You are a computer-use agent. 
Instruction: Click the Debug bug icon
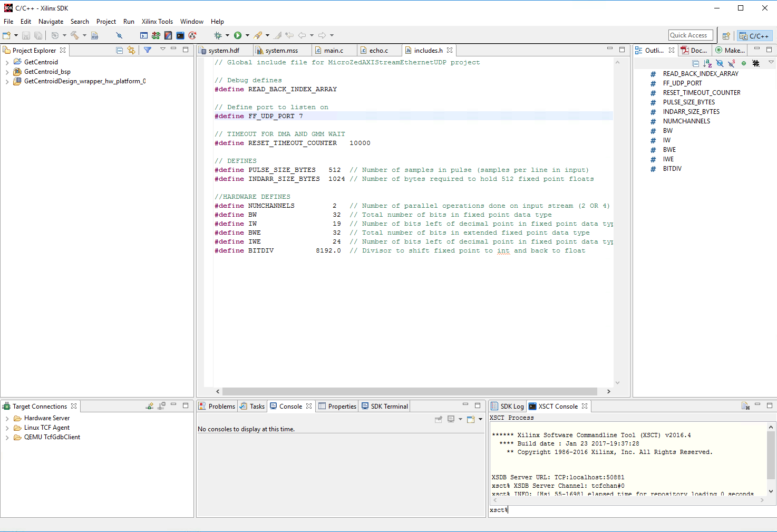coord(218,35)
